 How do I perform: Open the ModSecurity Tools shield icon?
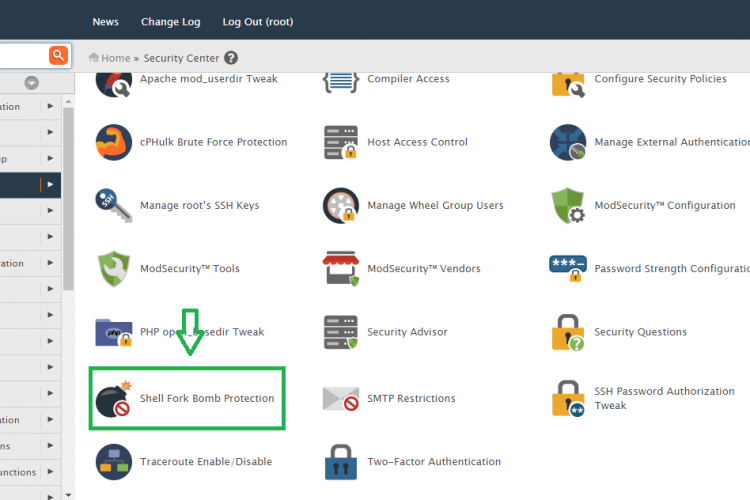[x=114, y=268]
